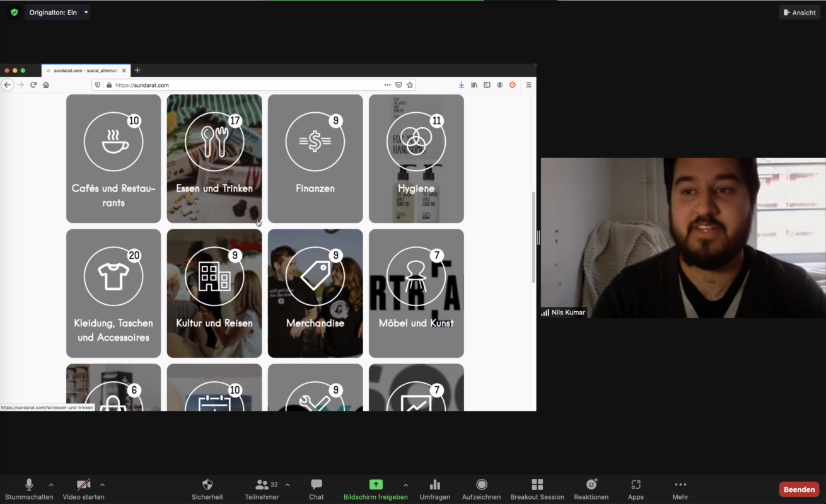
Task: Open the Reaktionen emoji menu
Action: pos(591,489)
